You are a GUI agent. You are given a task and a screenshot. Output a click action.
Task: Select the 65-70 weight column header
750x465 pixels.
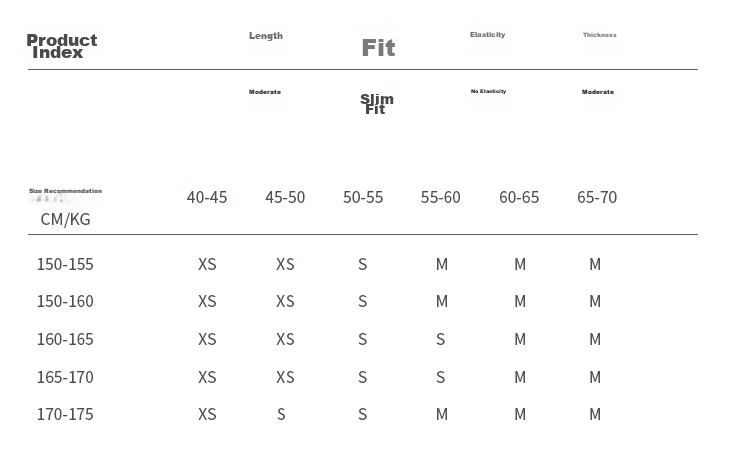[x=597, y=197]
